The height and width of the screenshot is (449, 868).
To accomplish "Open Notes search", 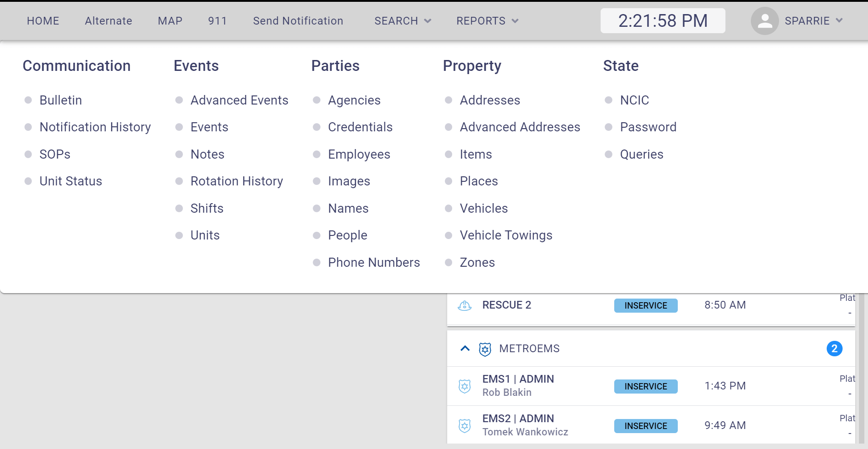I will coord(207,154).
